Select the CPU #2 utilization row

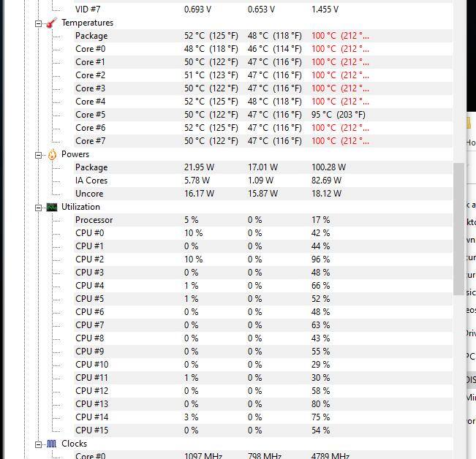click(90, 259)
